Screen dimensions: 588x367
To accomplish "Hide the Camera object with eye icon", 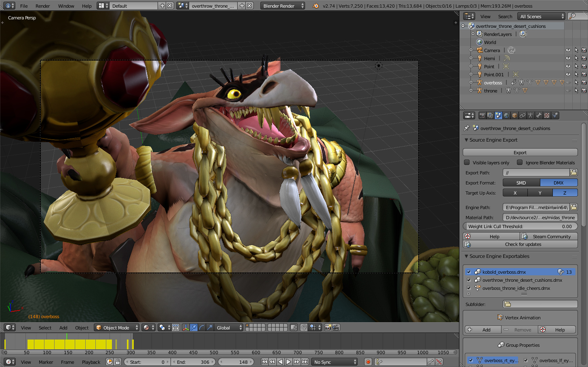I will [x=568, y=50].
